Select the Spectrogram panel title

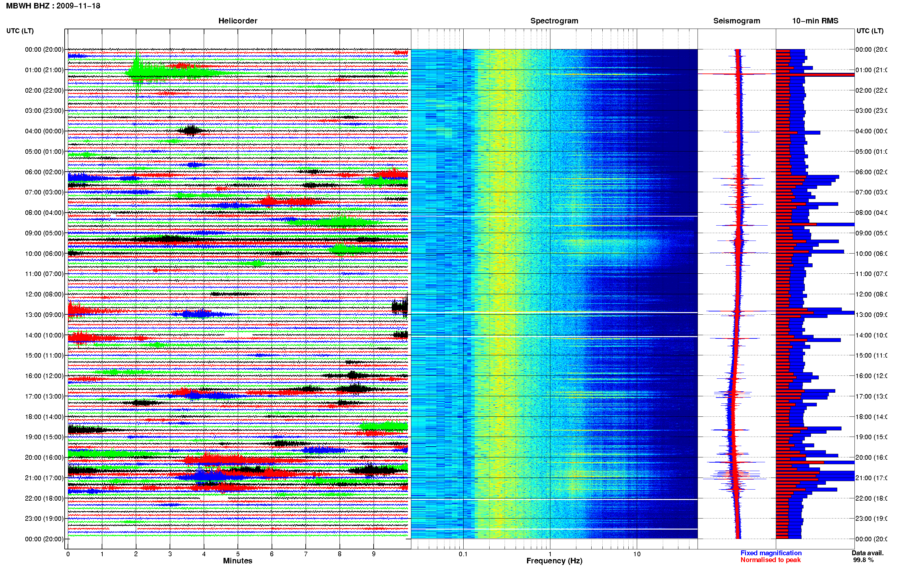[554, 21]
